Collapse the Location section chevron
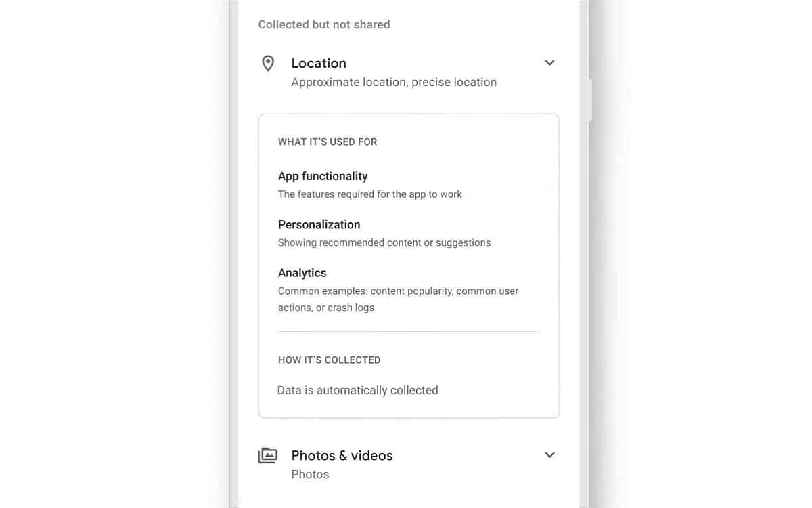This screenshot has height=508, width=812. 549,63
